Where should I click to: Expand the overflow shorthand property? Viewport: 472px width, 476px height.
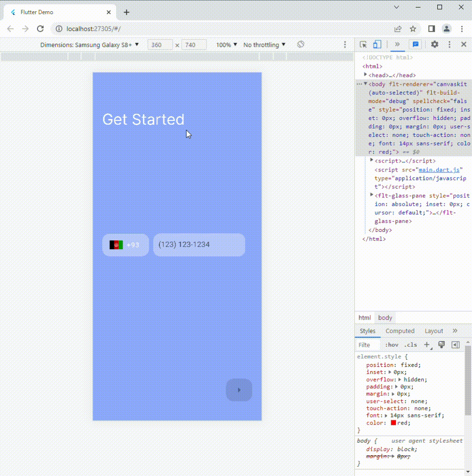[x=400, y=379]
